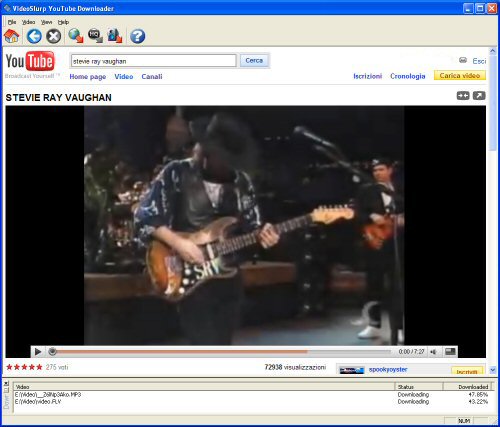Image resolution: width=500 pixels, height=427 pixels.
Task: Open the spookyoyster channel link
Action: pyautogui.click(x=388, y=369)
